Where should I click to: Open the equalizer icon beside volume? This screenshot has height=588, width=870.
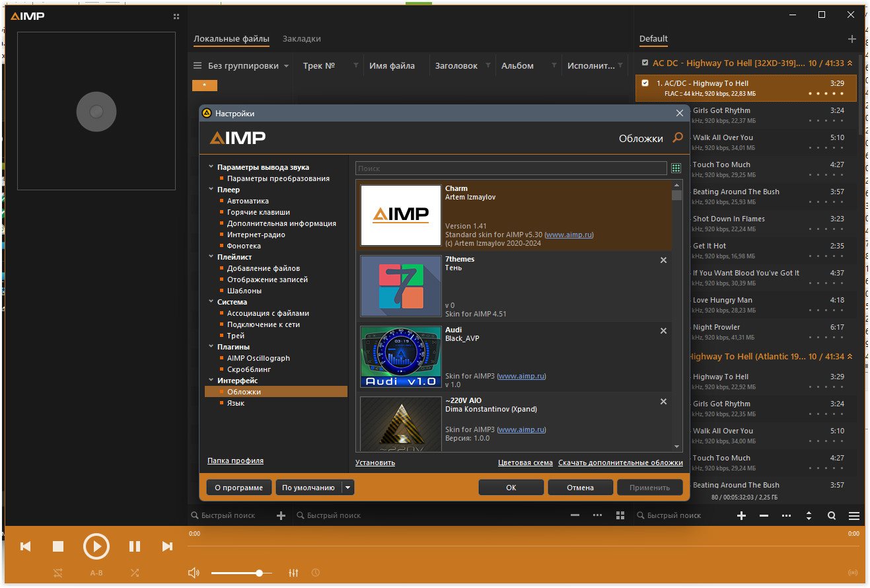(x=294, y=573)
